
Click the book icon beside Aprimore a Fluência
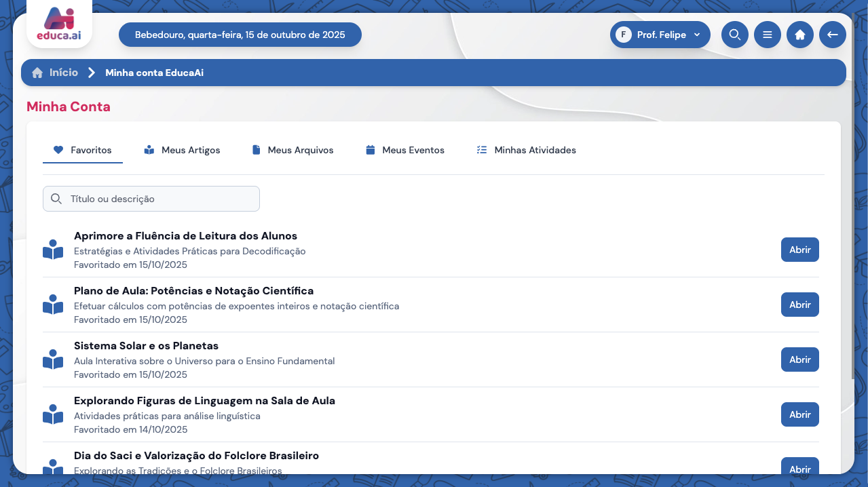point(53,250)
